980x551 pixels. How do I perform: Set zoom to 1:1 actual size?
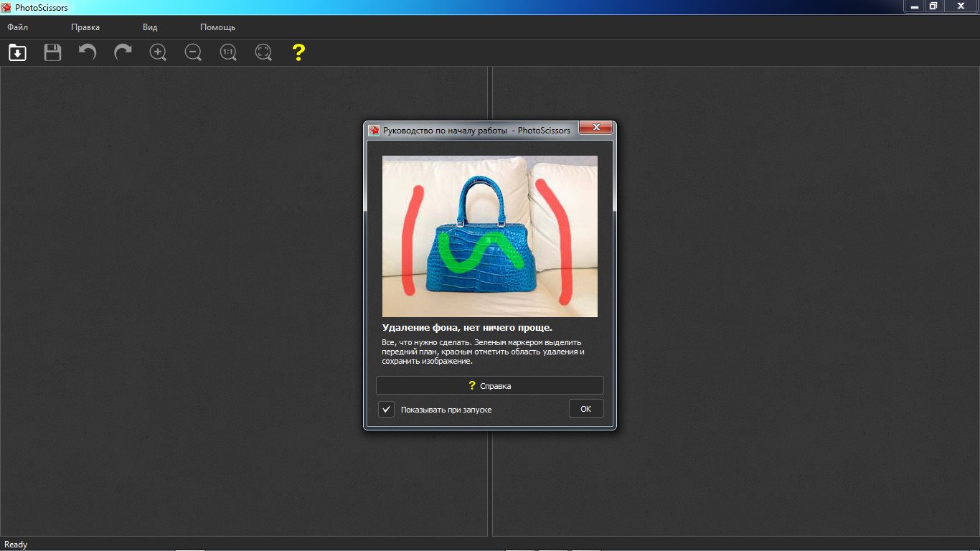[x=228, y=52]
